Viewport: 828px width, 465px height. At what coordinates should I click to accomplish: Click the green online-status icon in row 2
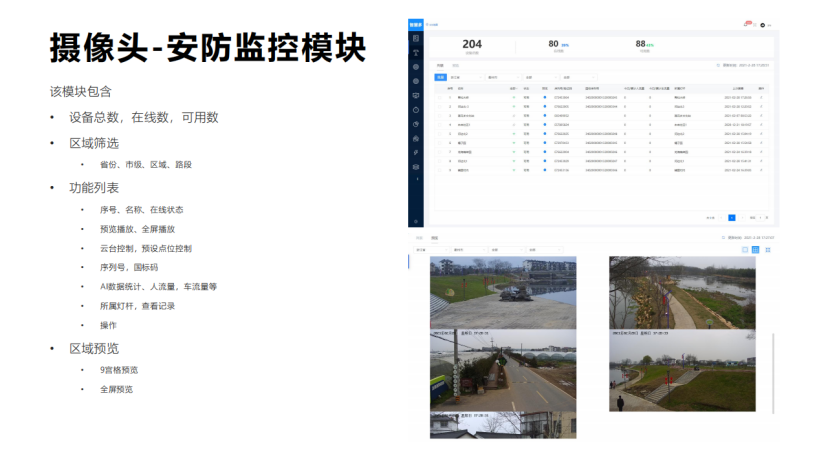point(514,107)
